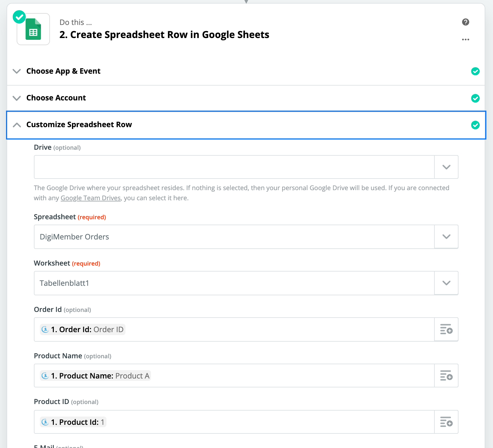Select the Product Name: Product A pill

coord(96,376)
